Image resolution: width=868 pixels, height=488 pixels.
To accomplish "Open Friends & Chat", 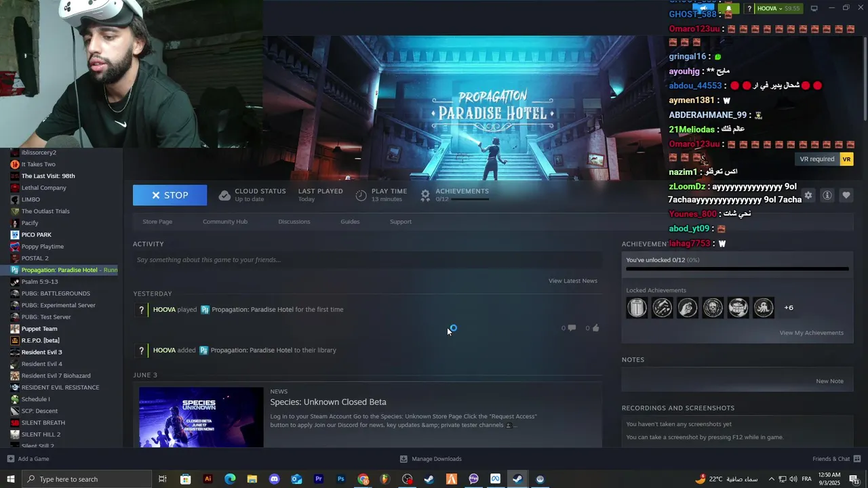I will coord(837,459).
